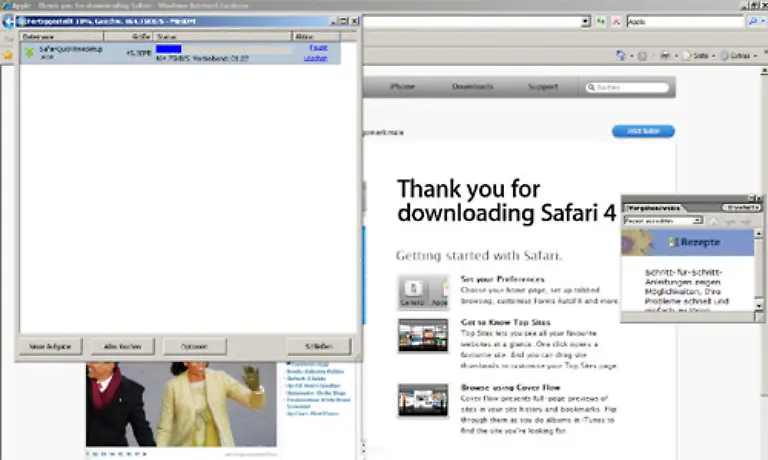This screenshot has height=460, width=768.
Task: Click the Pause link for Safari download
Action: click(318, 48)
